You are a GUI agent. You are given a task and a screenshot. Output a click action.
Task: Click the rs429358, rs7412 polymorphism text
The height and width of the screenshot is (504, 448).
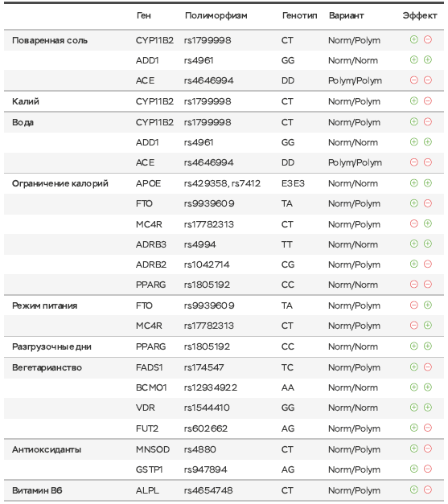(x=222, y=183)
